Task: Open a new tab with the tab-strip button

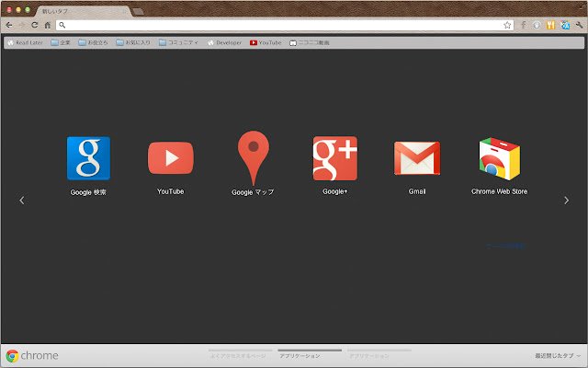Action: pyautogui.click(x=138, y=12)
